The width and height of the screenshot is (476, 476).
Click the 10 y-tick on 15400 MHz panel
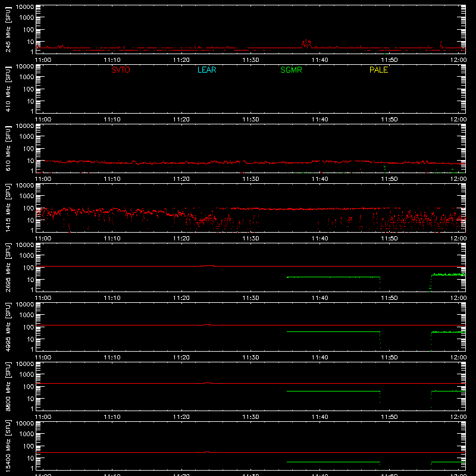(30, 458)
